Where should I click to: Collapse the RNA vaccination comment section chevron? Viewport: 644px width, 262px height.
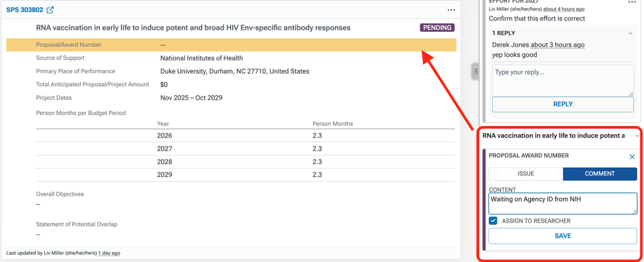click(636, 136)
